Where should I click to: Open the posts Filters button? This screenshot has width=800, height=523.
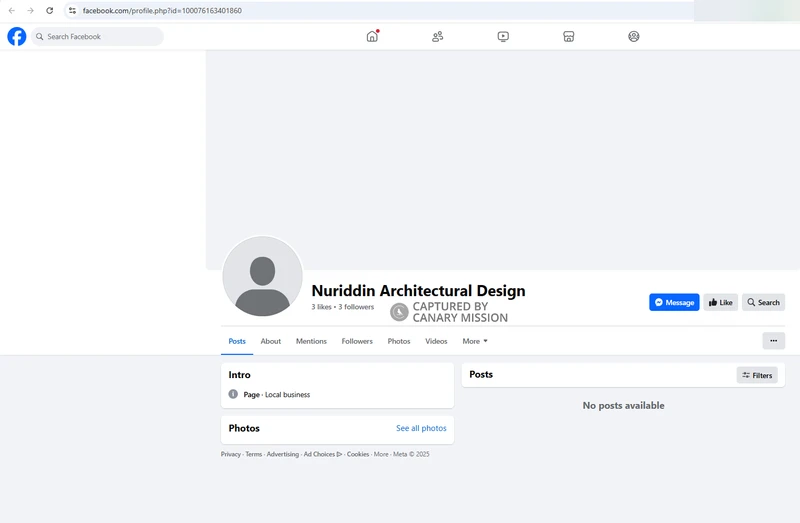[x=757, y=375]
